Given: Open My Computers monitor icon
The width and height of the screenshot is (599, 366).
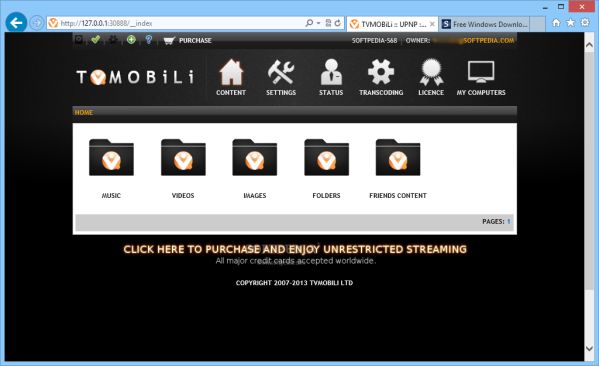Looking at the screenshot, I should pos(481,72).
